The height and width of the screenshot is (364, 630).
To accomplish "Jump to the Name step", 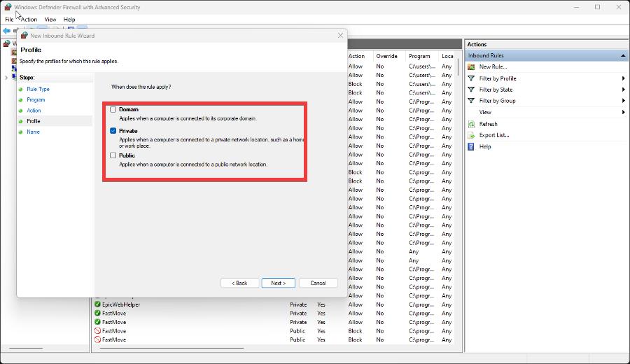I will click(33, 132).
